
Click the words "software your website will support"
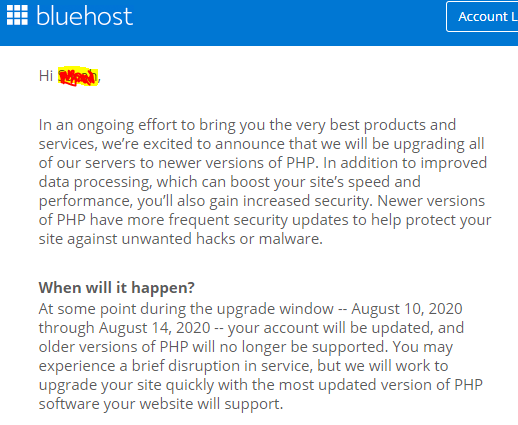pyautogui.click(x=160, y=404)
